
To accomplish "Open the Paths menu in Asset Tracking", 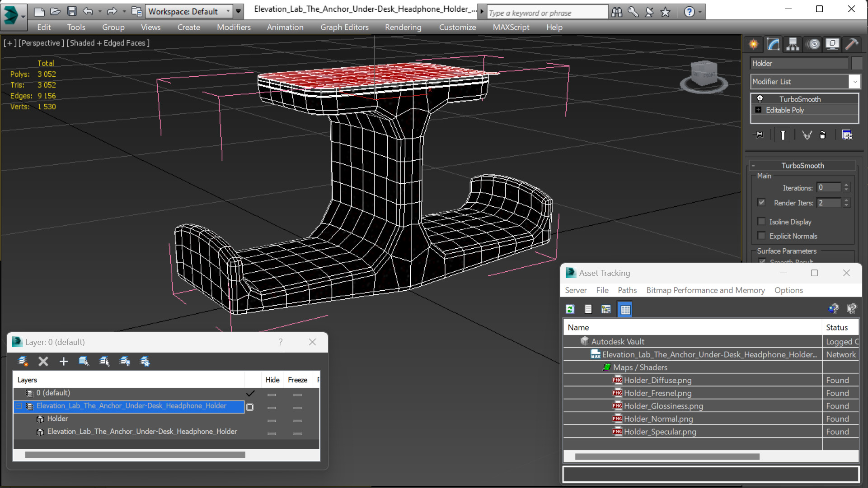I will pyautogui.click(x=627, y=290).
